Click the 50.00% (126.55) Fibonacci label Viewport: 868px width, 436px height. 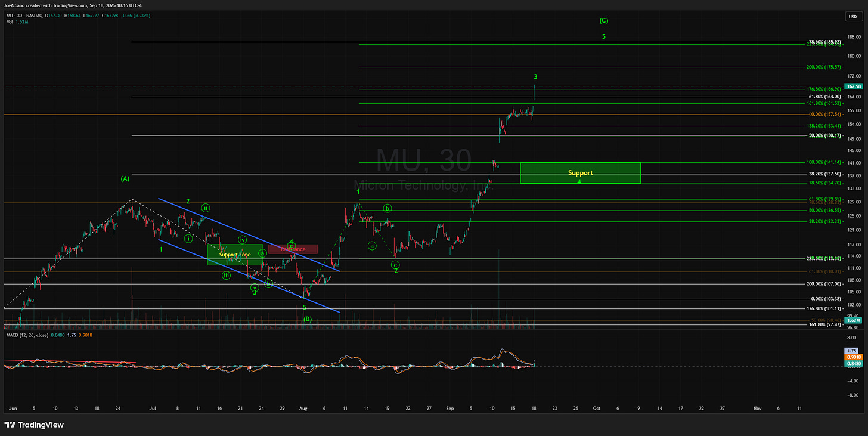(x=824, y=211)
